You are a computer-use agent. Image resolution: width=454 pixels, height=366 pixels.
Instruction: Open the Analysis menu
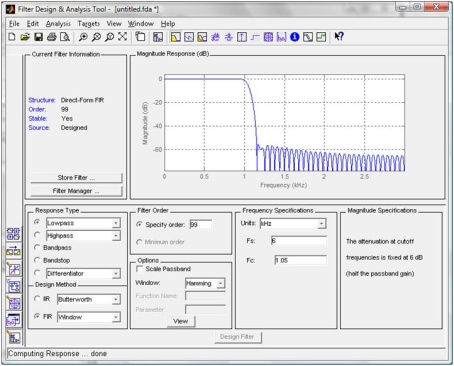(x=58, y=24)
